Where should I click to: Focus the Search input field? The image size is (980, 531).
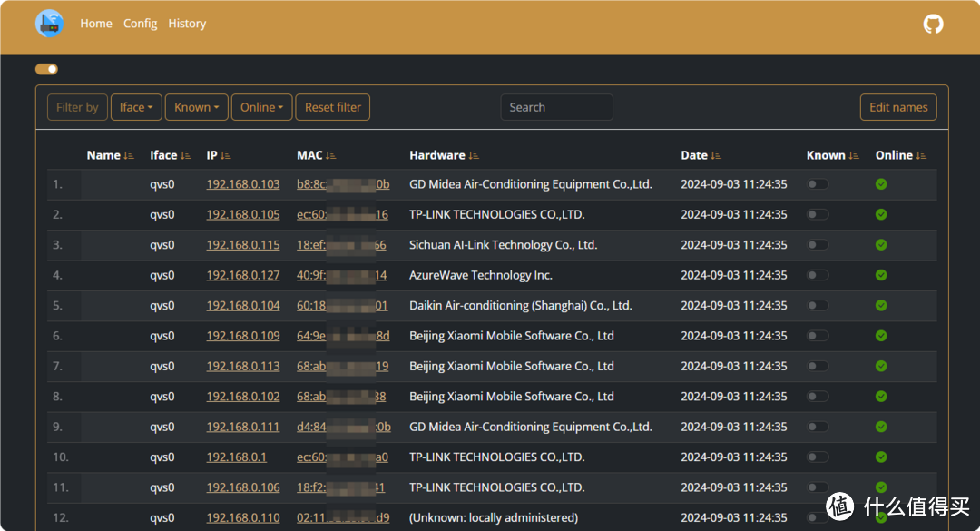(556, 107)
